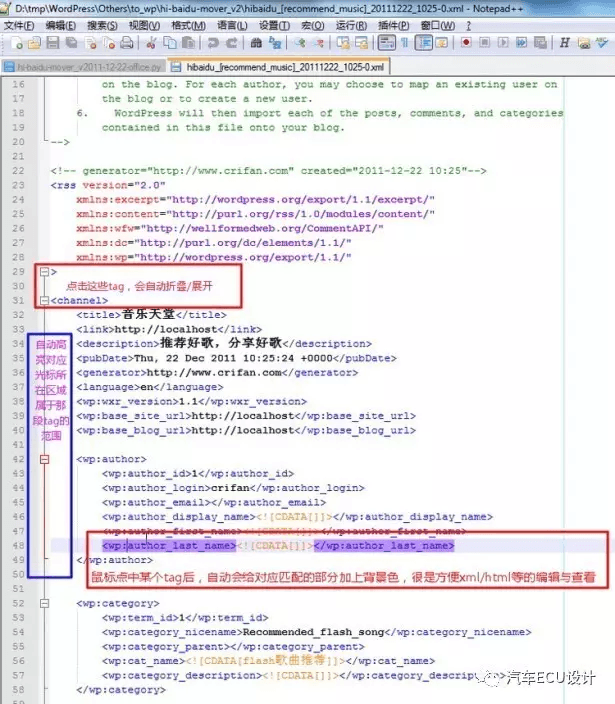Open the 运行(R) menu
The height and width of the screenshot is (704, 615).
tap(351, 26)
